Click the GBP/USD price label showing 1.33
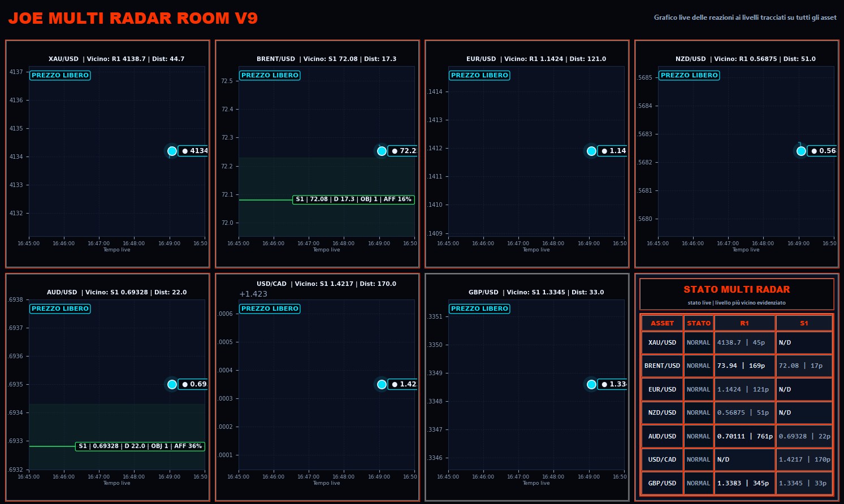The image size is (844, 504). pos(613,384)
